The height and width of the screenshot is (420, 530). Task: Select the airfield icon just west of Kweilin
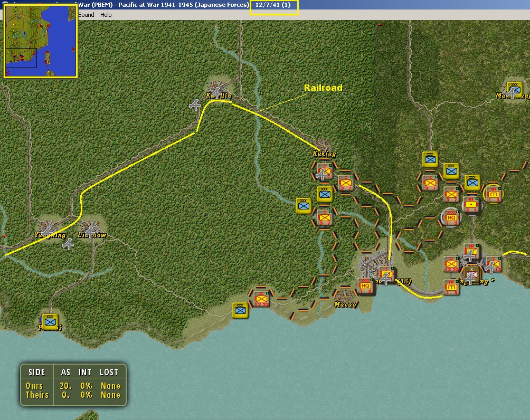click(195, 105)
